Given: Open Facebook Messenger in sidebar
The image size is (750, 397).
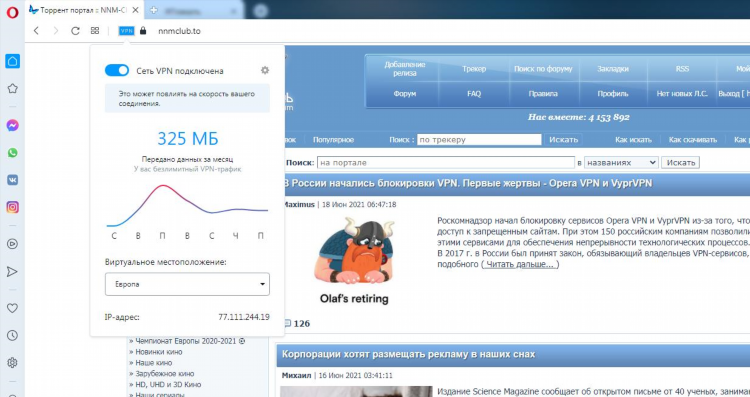Looking at the screenshot, I should pos(12,125).
